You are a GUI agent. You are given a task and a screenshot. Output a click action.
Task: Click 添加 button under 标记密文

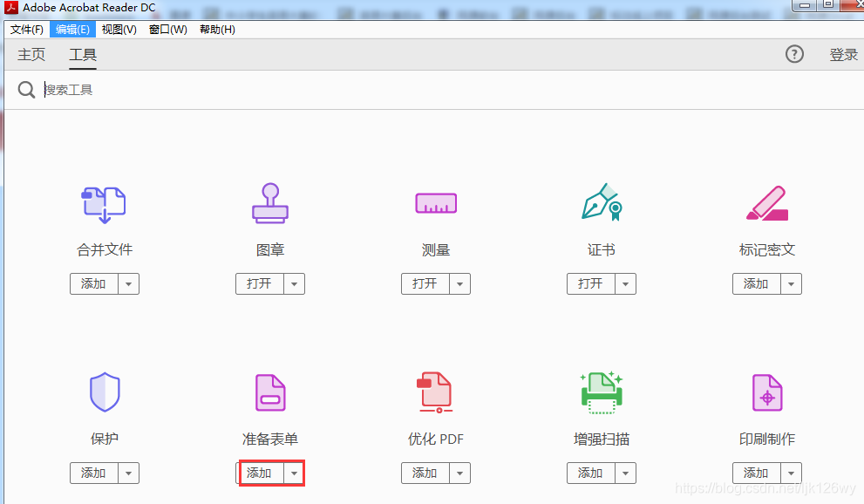click(757, 284)
